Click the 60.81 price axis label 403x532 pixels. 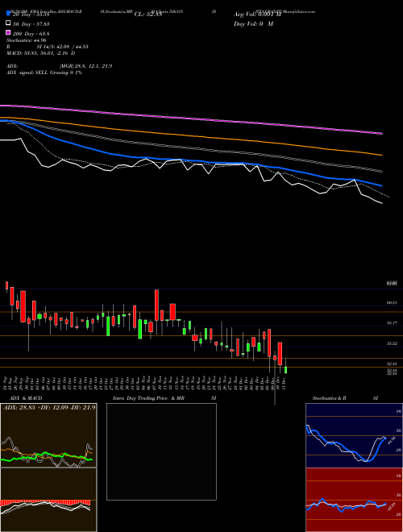[392, 302]
